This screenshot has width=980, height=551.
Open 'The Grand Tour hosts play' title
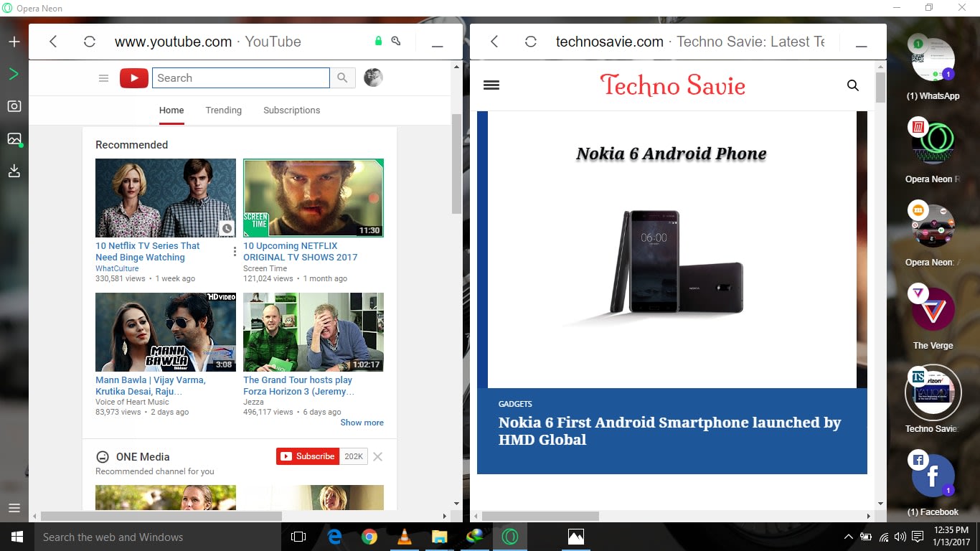[298, 385]
